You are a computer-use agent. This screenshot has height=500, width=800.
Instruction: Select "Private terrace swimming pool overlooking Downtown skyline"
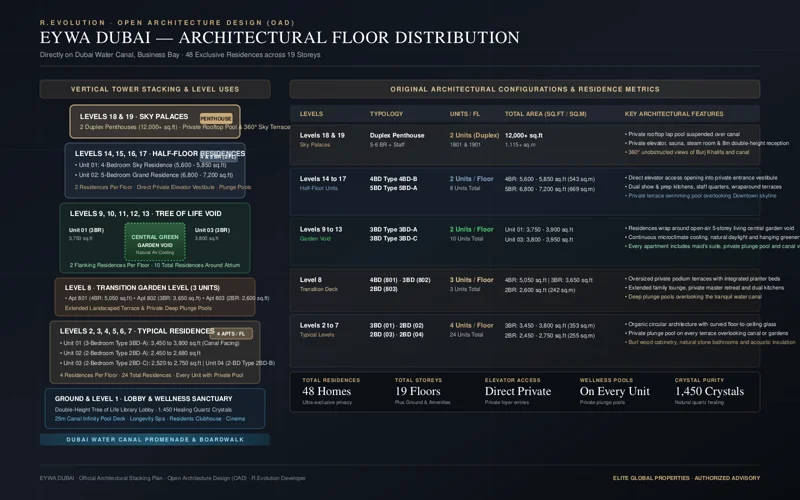(701, 196)
